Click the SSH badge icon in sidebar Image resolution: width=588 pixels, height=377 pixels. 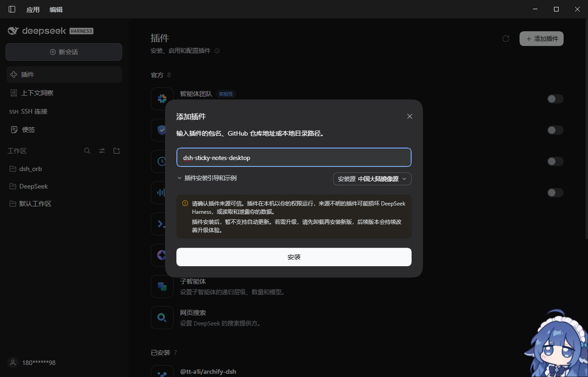click(14, 112)
